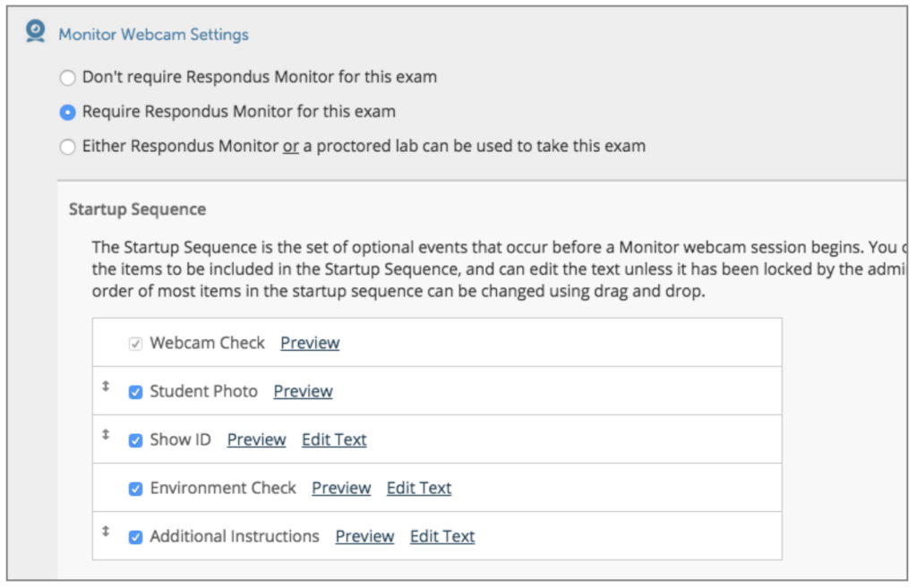Image resolution: width=917 pixels, height=588 pixels.
Task: Toggle the Student Photo checkbox
Action: click(135, 390)
